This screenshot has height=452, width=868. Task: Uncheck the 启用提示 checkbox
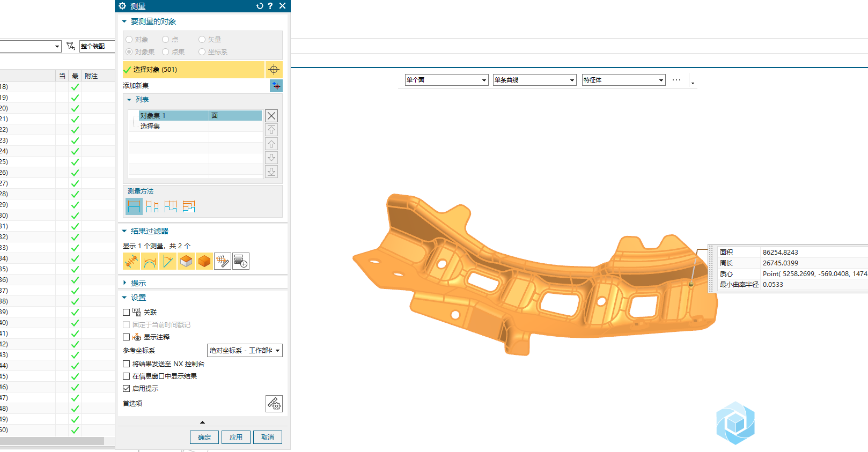click(127, 388)
